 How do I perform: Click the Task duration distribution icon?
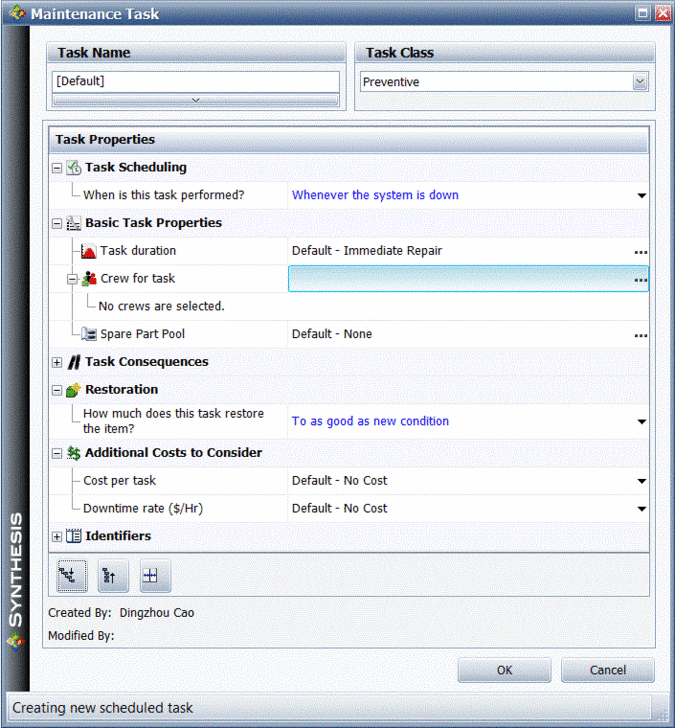coord(88,251)
